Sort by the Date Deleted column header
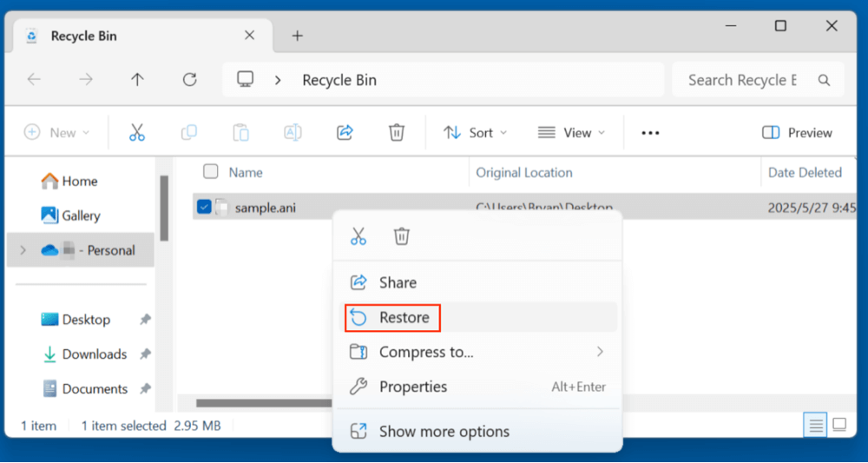 click(805, 172)
